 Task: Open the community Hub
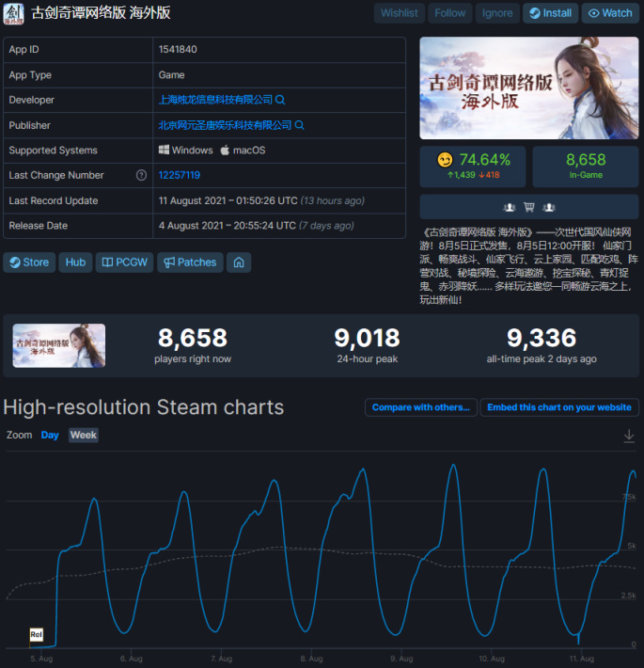coord(75,262)
